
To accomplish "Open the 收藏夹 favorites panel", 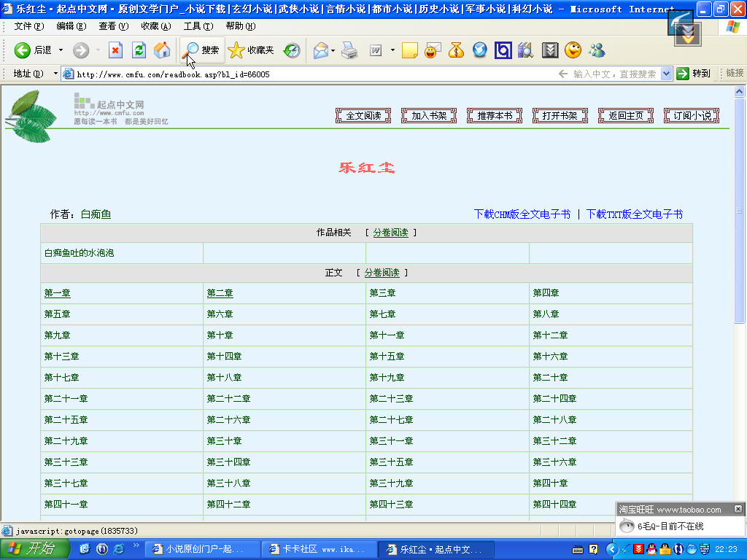I will tap(252, 50).
